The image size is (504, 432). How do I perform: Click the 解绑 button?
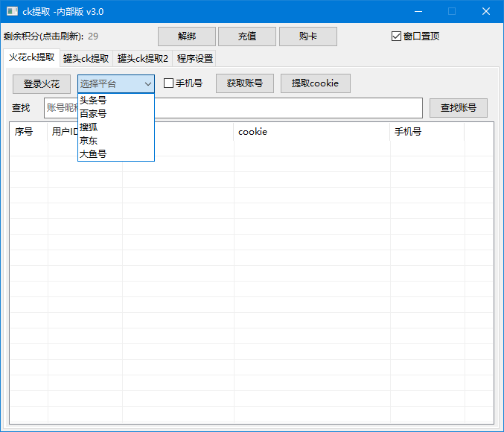tap(186, 36)
